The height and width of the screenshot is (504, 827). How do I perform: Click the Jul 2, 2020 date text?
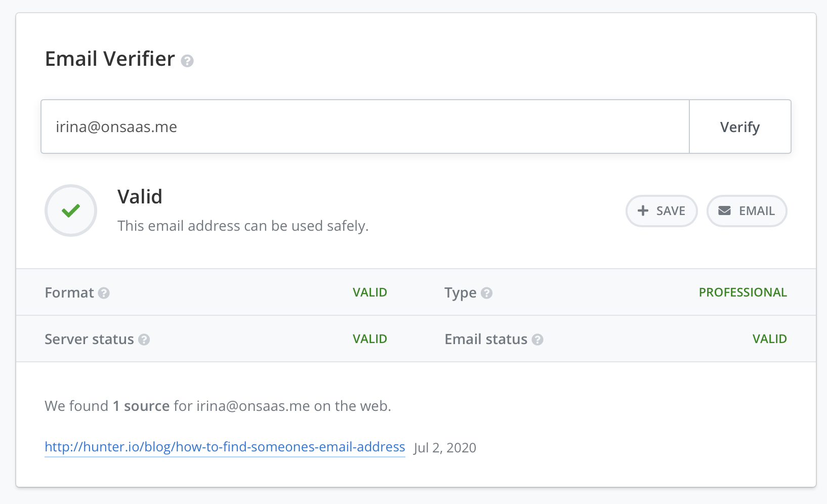(x=445, y=448)
